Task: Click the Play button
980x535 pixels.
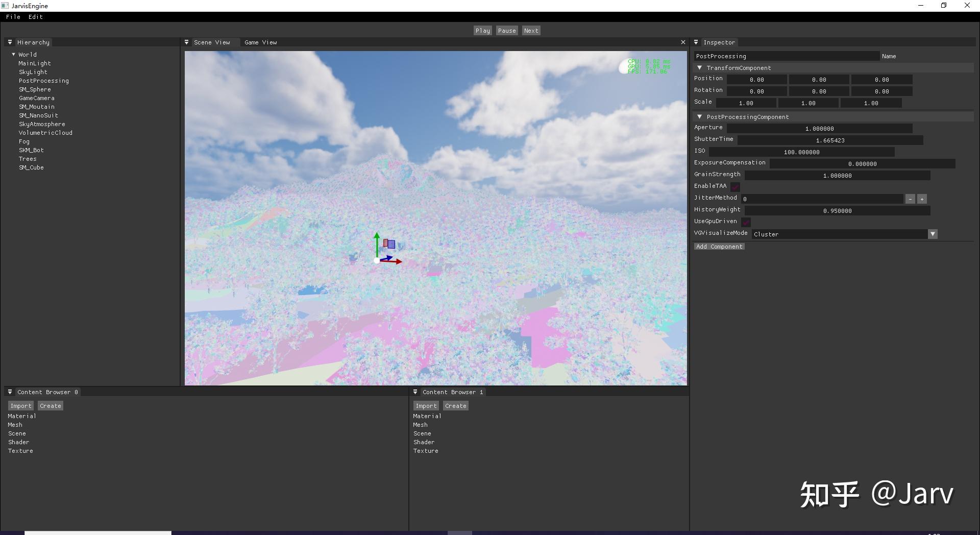Action: [482, 30]
